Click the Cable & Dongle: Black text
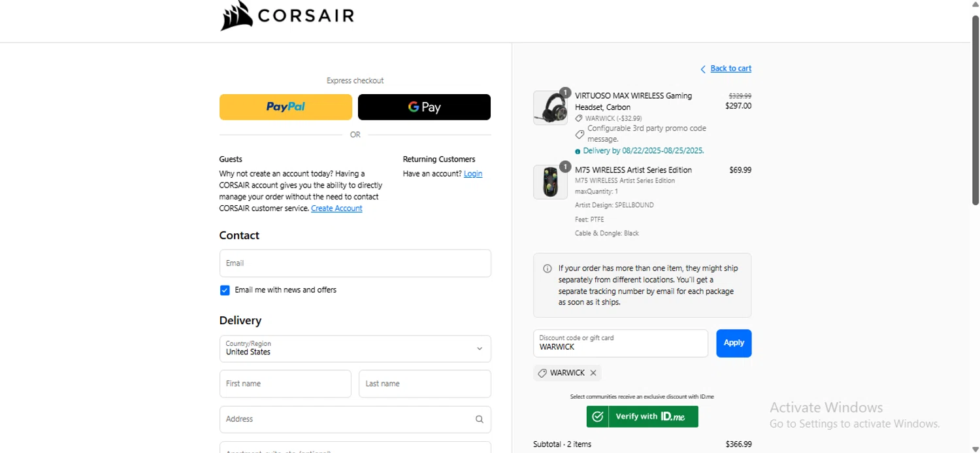 point(607,233)
